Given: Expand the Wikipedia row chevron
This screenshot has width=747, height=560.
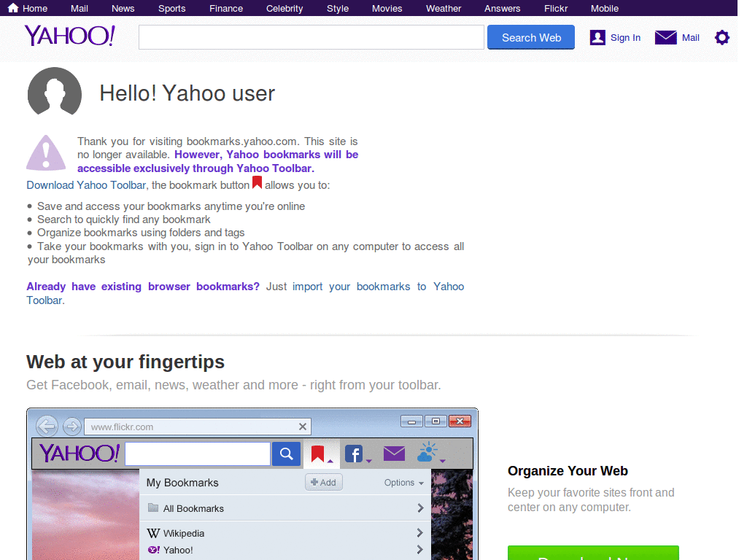Looking at the screenshot, I should (419, 532).
